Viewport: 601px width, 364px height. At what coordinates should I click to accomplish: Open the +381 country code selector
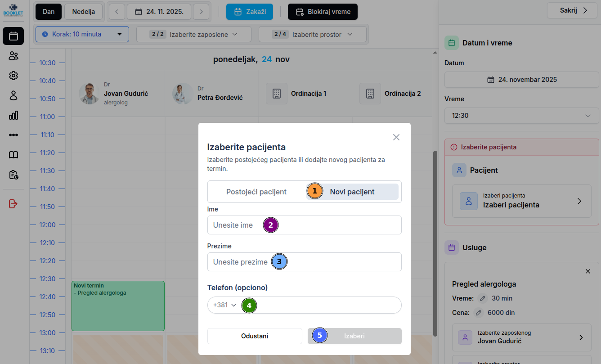tap(224, 305)
